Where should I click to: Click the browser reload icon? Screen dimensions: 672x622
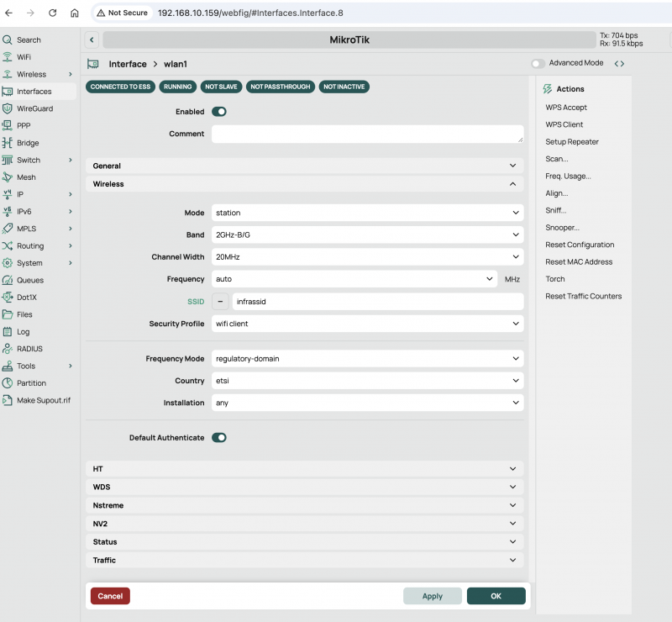(x=53, y=13)
